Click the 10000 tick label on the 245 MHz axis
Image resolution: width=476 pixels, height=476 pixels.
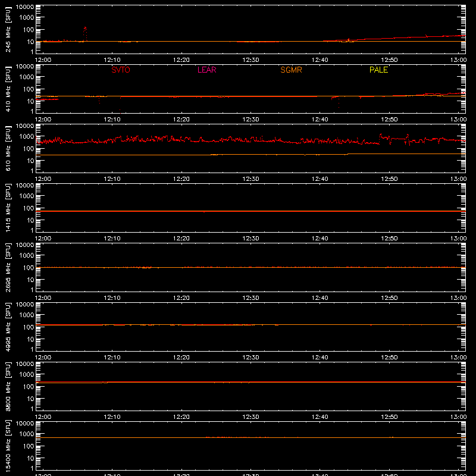click(x=25, y=7)
